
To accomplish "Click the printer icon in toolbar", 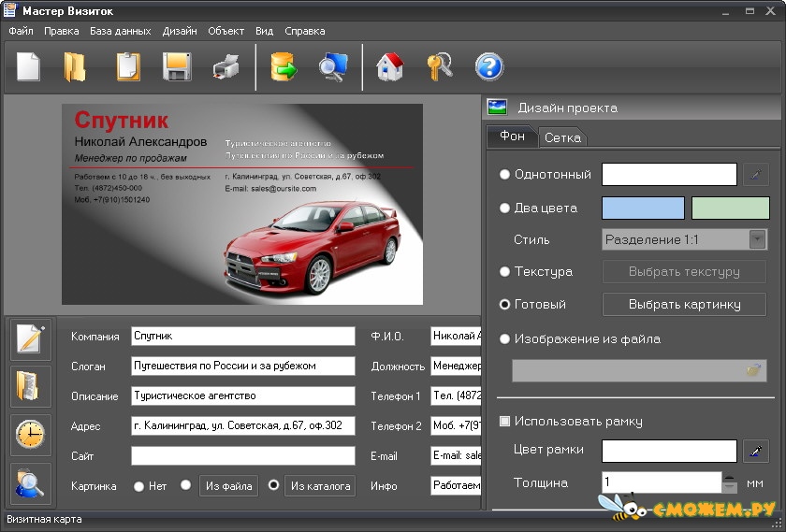I will pyautogui.click(x=226, y=67).
